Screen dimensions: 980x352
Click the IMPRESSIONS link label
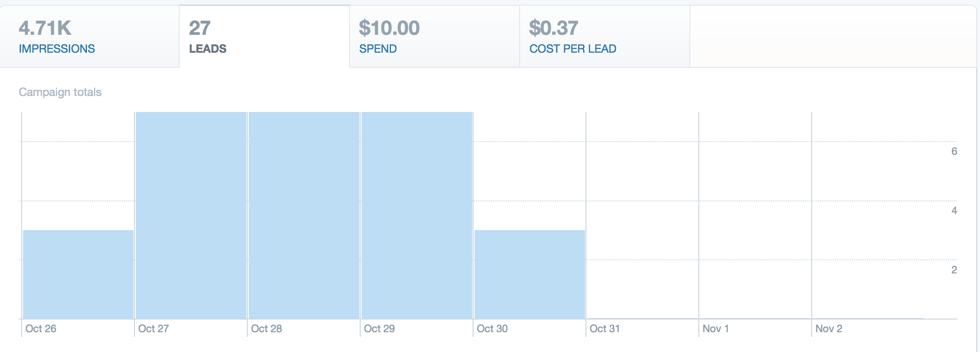(x=57, y=48)
